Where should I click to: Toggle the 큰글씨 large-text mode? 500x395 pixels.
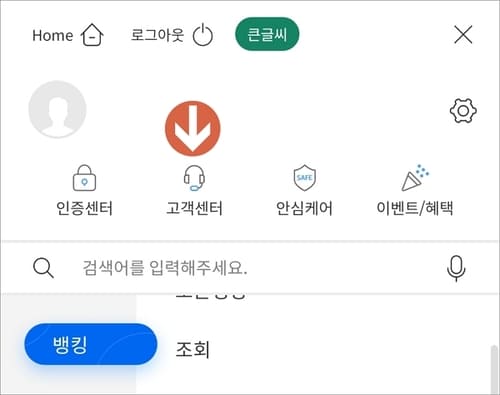click(267, 34)
